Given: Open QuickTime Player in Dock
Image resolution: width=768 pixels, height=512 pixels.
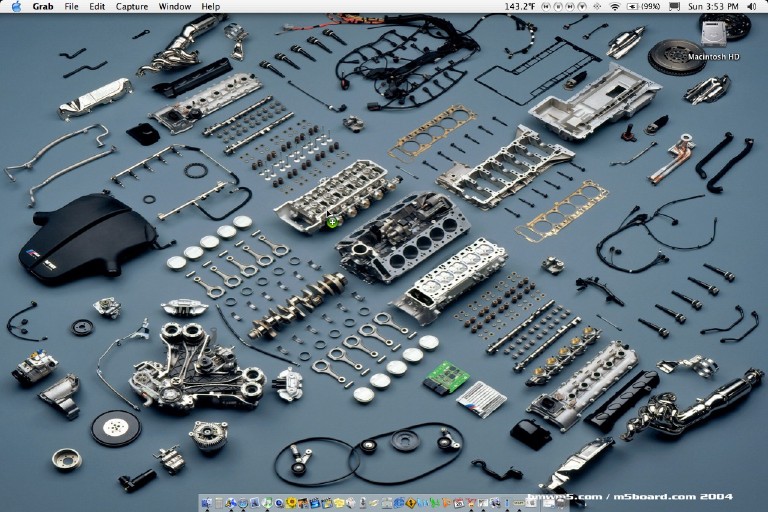Looking at the screenshot, I should pos(279,503).
